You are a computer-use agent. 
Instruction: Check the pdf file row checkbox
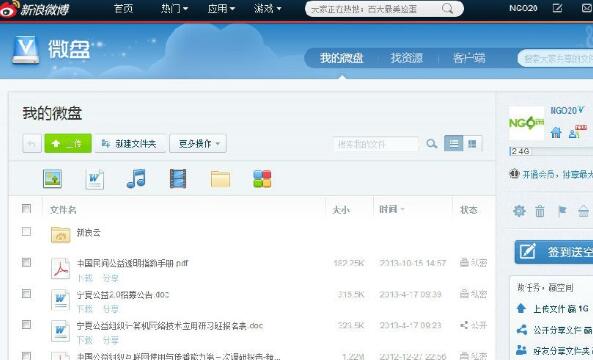tap(26, 262)
